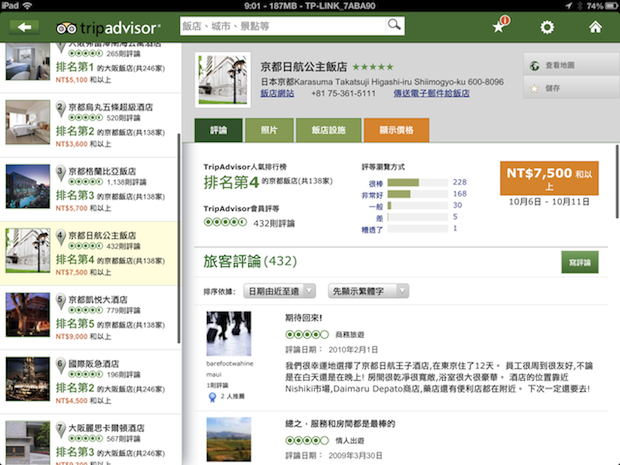
Task: Select 京都烏丸五條超級酒店 list title
Action: [x=111, y=107]
